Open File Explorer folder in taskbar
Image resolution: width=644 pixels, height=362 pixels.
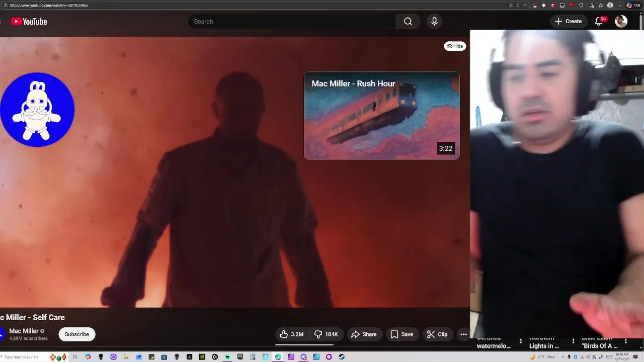[x=126, y=357]
